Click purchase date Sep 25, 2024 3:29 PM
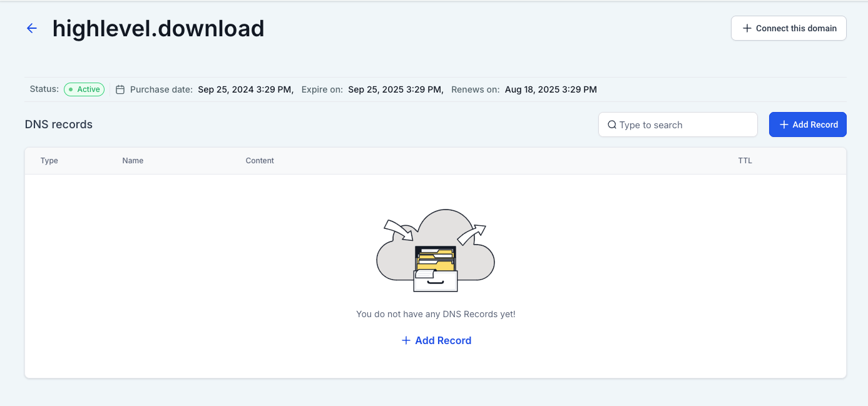The width and height of the screenshot is (868, 406). pyautogui.click(x=246, y=89)
